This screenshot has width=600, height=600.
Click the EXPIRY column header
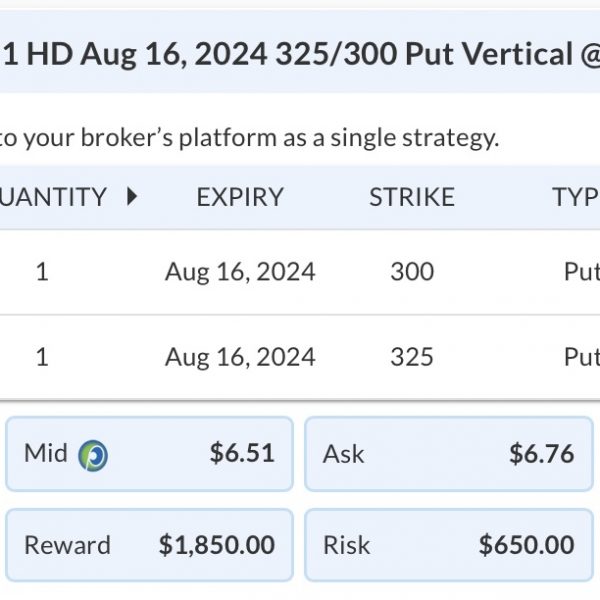tap(240, 197)
